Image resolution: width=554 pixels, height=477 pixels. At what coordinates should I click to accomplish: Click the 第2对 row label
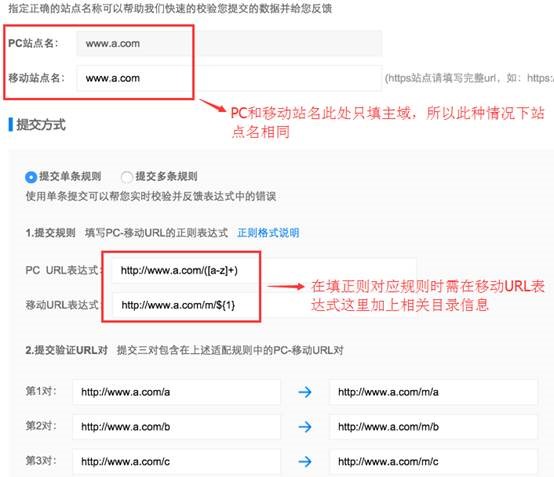(41, 426)
